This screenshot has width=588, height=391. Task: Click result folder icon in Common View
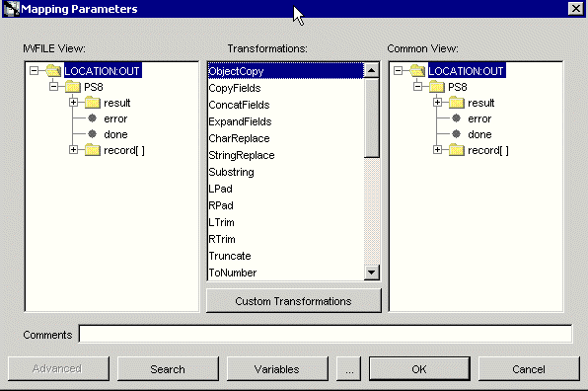[x=457, y=103]
